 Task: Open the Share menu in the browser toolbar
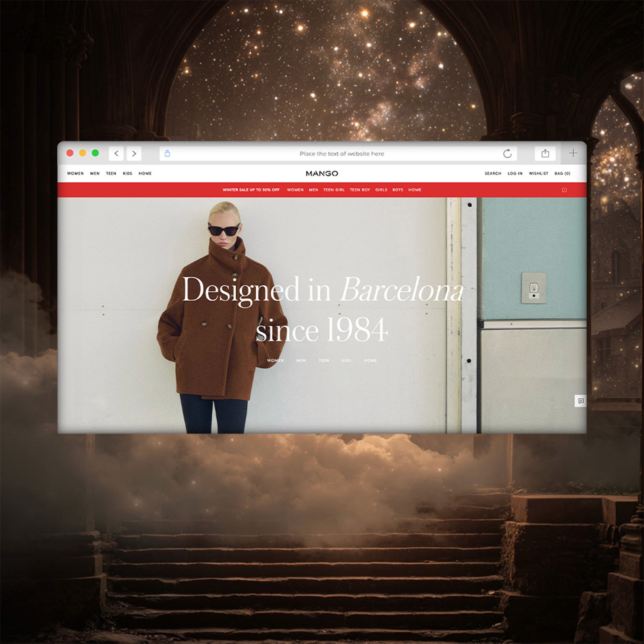tap(545, 153)
